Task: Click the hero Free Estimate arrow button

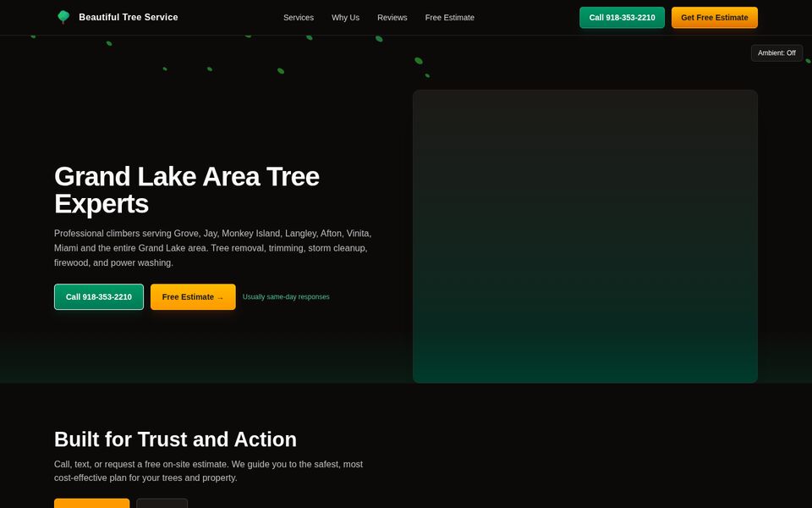Action: tap(193, 297)
